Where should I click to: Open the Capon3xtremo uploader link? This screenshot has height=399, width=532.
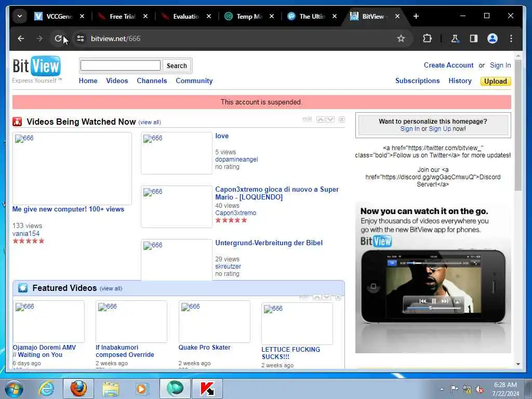pyautogui.click(x=235, y=212)
